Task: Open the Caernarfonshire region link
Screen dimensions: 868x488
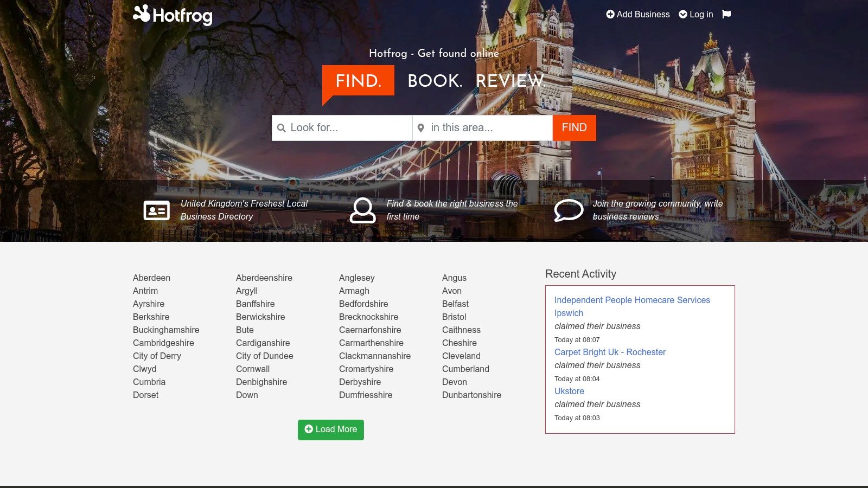Action: [370, 330]
